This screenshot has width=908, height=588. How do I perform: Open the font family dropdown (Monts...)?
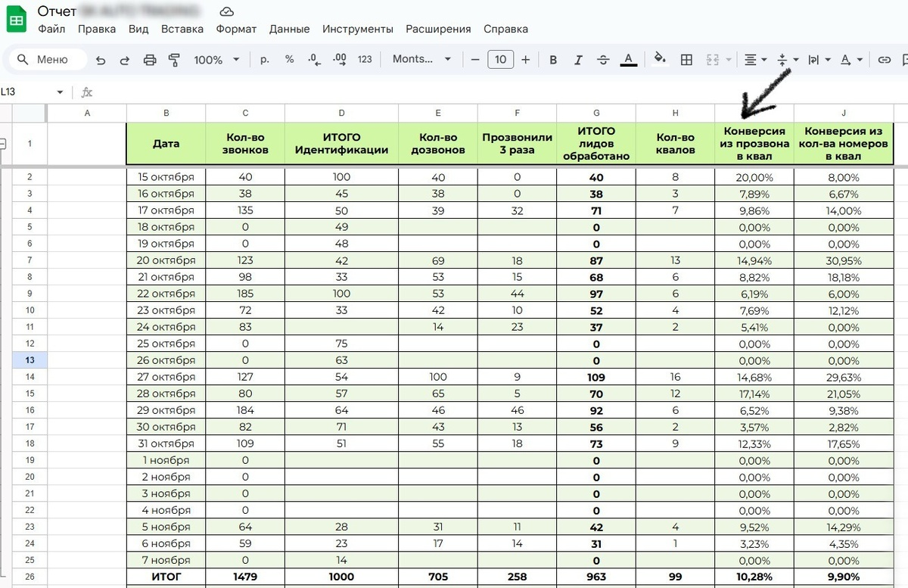(x=421, y=59)
